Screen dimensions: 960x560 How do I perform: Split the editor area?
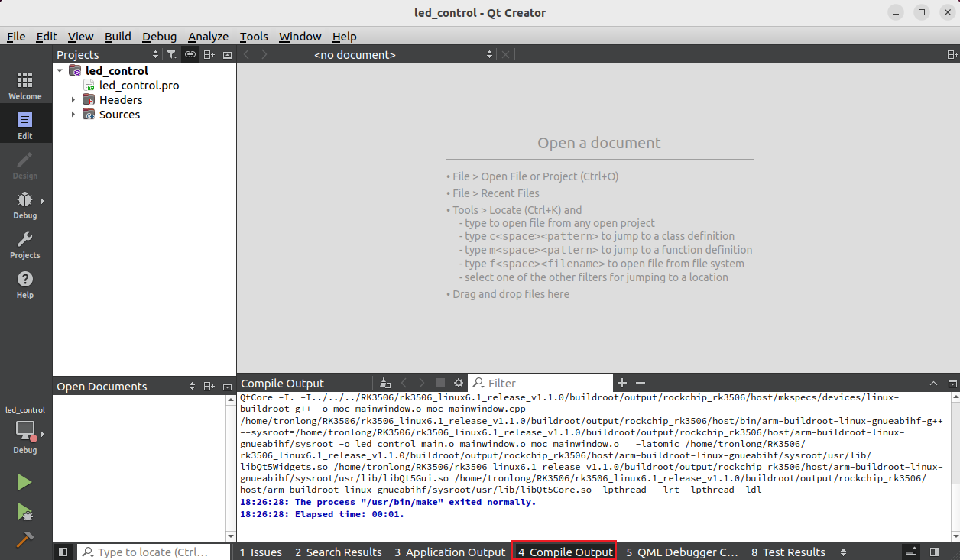click(952, 55)
